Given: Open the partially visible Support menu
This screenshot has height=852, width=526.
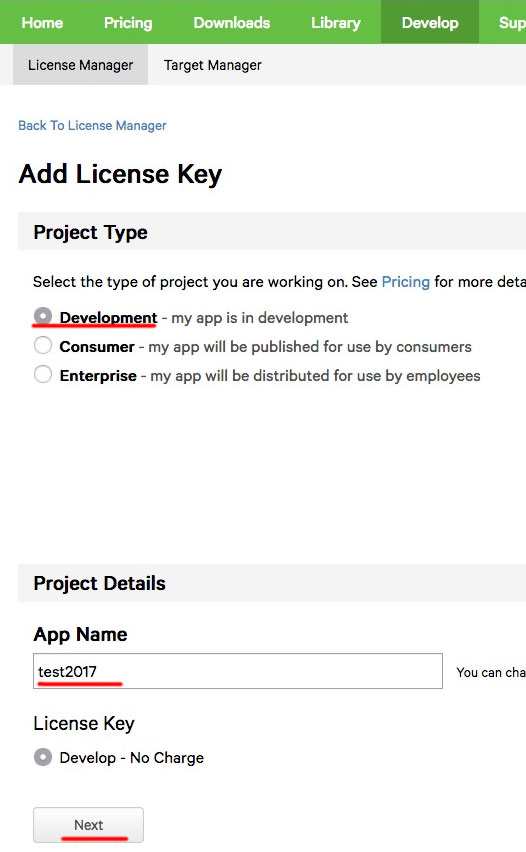Looking at the screenshot, I should click(x=511, y=23).
